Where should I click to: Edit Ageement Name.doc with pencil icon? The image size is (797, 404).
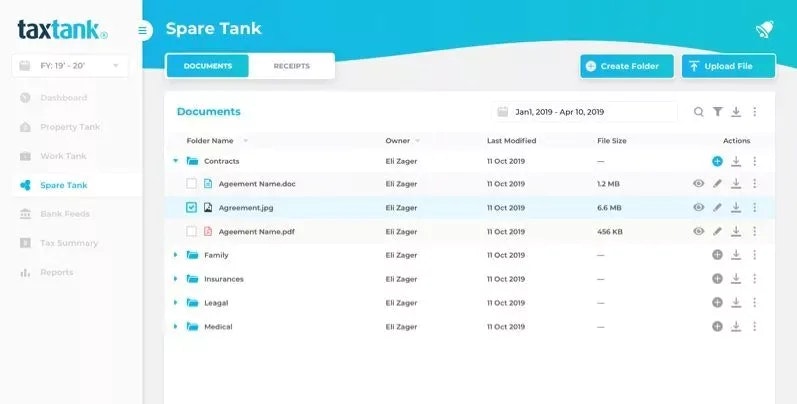(717, 183)
